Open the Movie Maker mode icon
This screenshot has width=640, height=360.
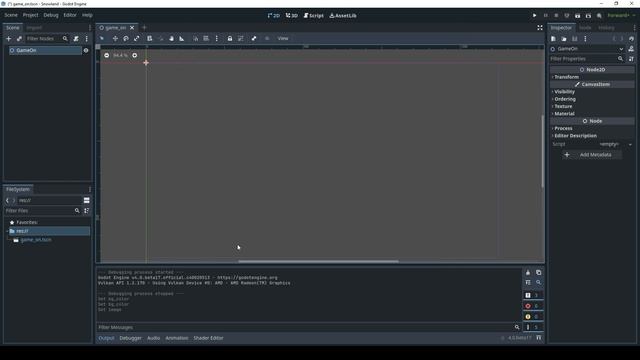[599, 16]
